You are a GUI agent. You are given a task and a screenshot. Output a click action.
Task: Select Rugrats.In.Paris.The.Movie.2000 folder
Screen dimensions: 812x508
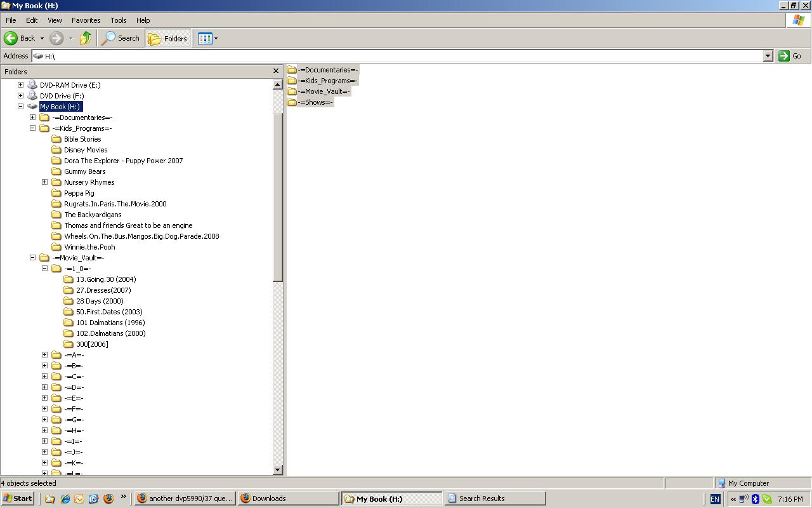click(115, 204)
